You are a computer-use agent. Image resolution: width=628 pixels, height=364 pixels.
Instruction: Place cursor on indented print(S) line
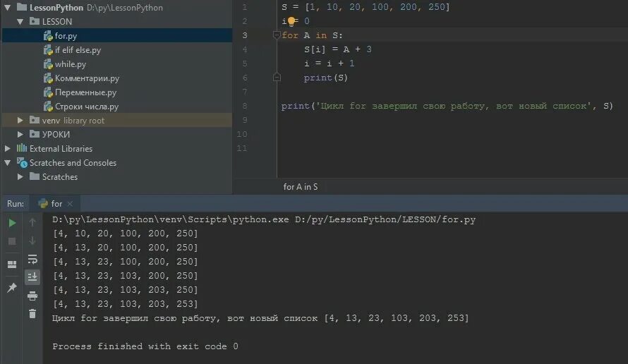coord(325,78)
